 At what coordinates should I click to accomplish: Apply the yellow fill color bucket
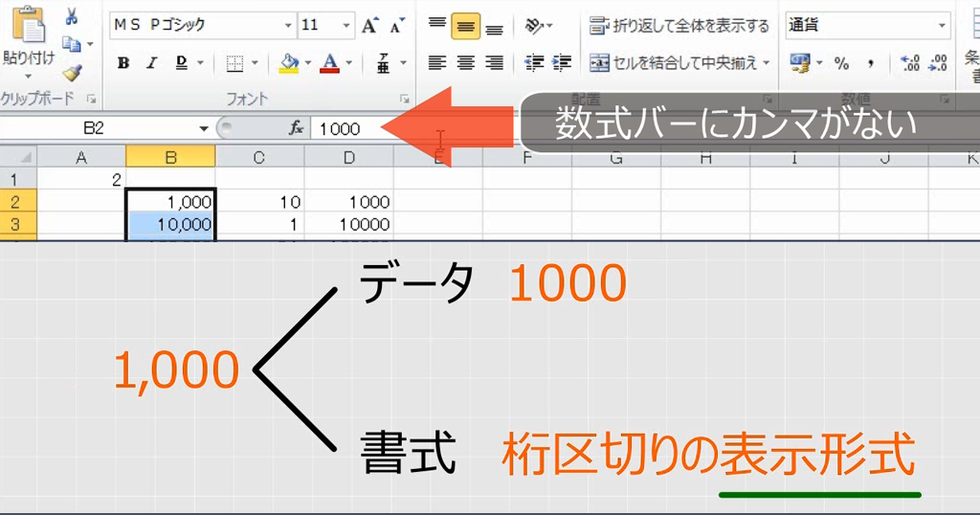289,63
